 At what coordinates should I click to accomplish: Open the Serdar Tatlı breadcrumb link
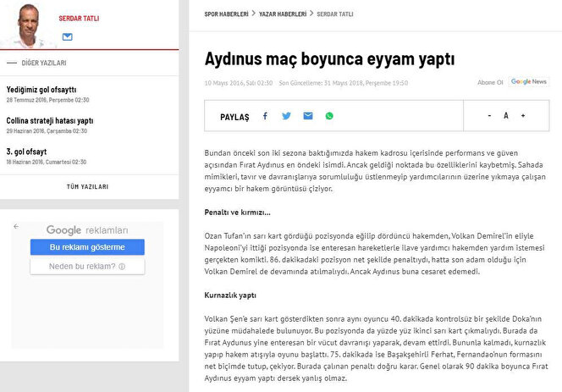tap(336, 14)
